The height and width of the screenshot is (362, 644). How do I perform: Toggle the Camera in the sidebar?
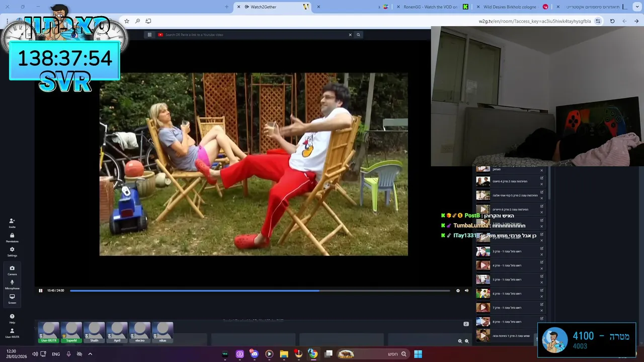tap(12, 270)
